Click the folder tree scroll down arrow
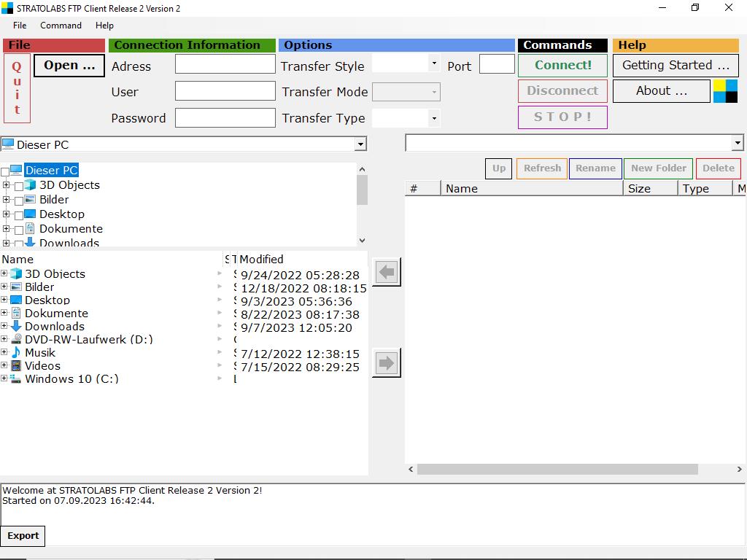The height and width of the screenshot is (560, 747). tap(362, 241)
